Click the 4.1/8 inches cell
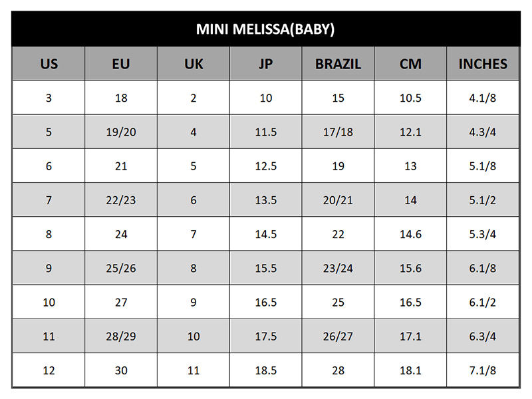This screenshot has width=532, height=399. click(483, 98)
